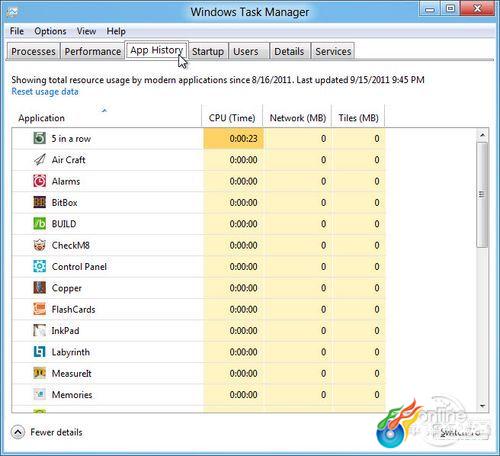Image resolution: width=500 pixels, height=456 pixels.
Task: Minimize the Task Manager window
Action: [x=430, y=9]
